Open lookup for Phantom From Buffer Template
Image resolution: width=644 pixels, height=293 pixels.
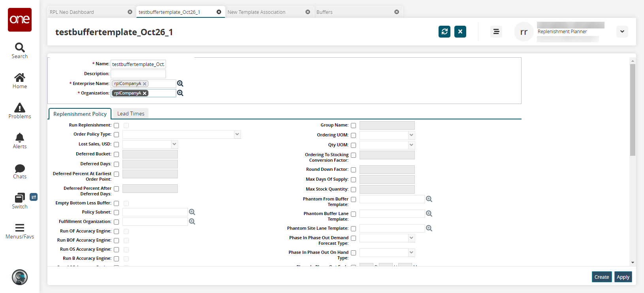(x=429, y=199)
